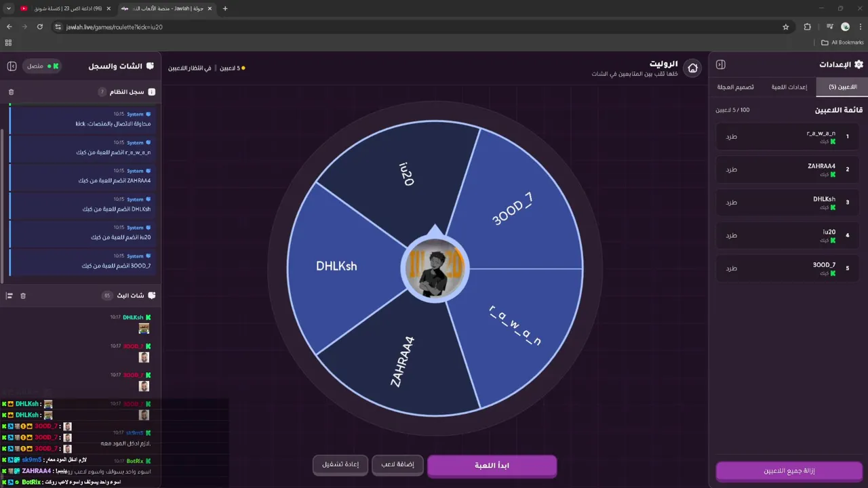Viewport: 868px width, 488px height.
Task: Open All Bookmarks folder
Action: point(842,42)
